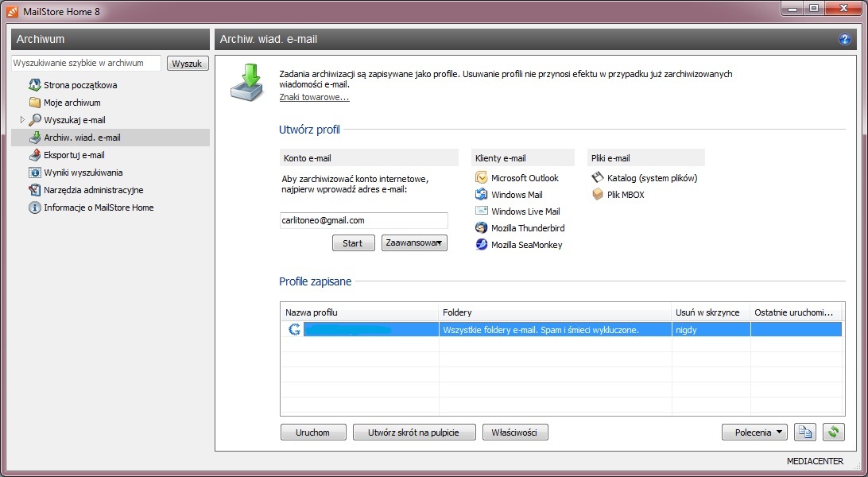Click the Właściwości button
Screen dimensions: 868x477
click(x=515, y=432)
